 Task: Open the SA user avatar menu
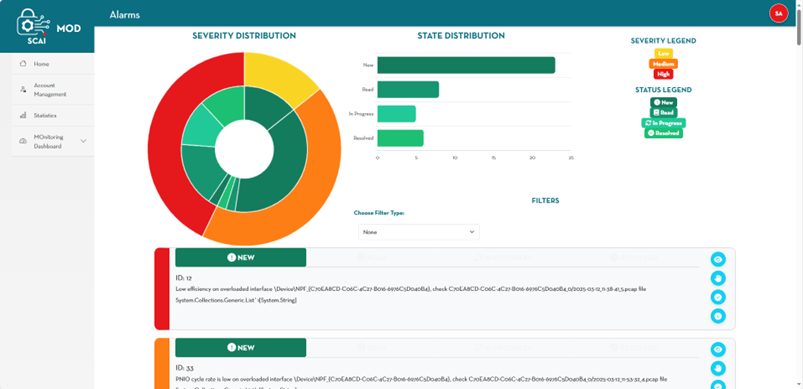pos(778,14)
